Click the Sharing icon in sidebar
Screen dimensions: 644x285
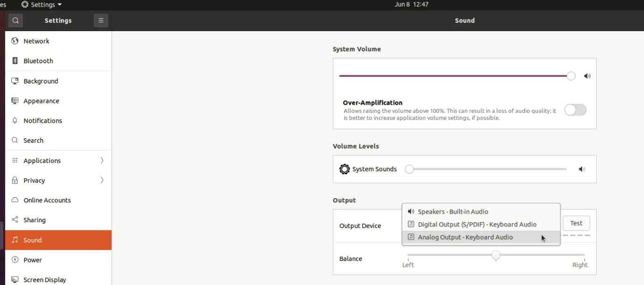[15, 220]
